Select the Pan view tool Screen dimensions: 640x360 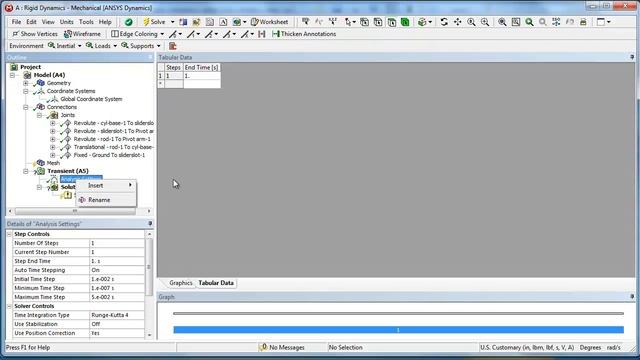[x=458, y=22]
